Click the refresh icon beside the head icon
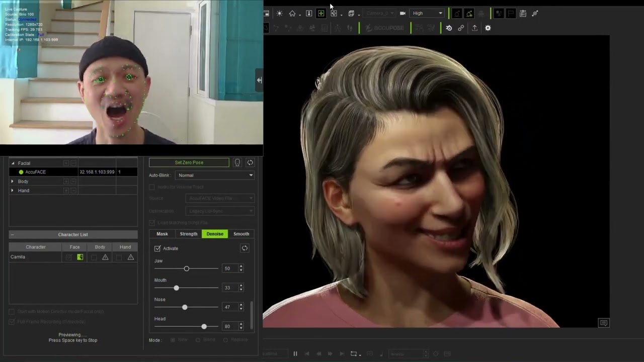 [250, 162]
